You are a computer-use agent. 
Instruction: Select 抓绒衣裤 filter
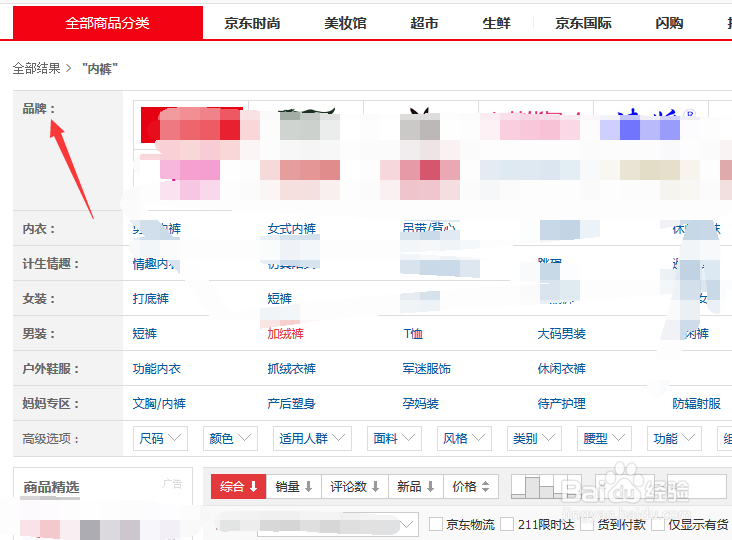tap(292, 369)
